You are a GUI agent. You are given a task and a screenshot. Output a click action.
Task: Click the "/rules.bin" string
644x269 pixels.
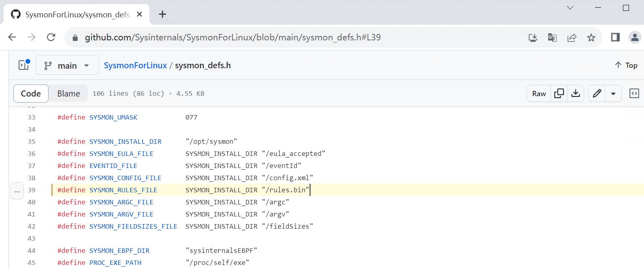[x=285, y=190]
